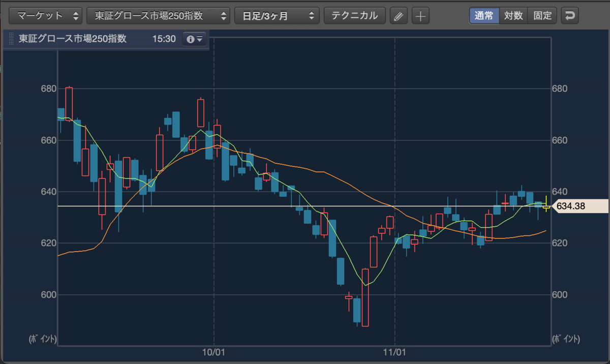Click the 10/01 date axis label

tap(214, 351)
